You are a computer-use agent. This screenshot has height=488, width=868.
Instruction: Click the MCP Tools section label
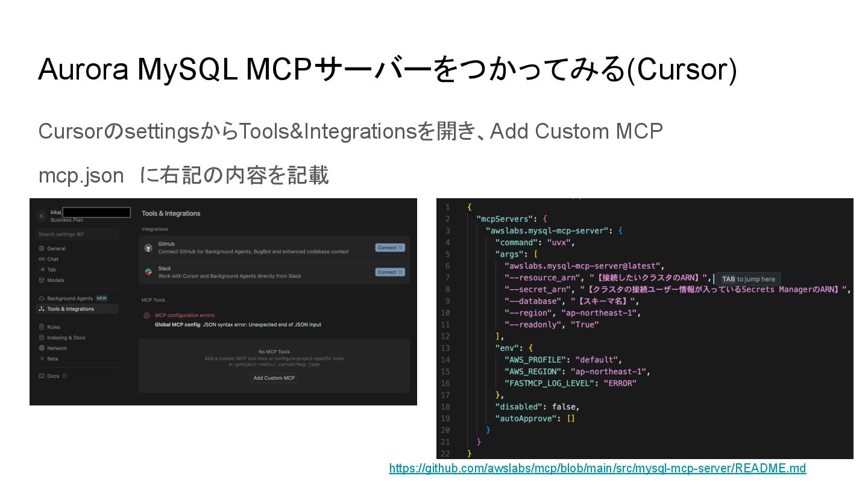pyautogui.click(x=153, y=300)
